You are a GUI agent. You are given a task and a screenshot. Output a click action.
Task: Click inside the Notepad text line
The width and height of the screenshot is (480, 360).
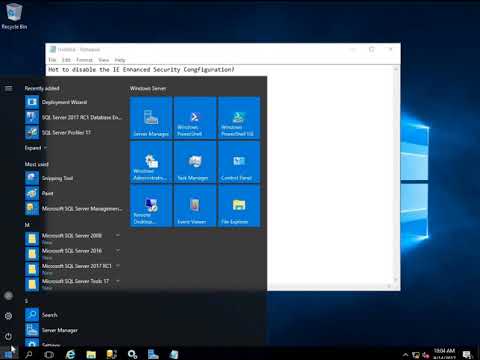tap(141, 70)
